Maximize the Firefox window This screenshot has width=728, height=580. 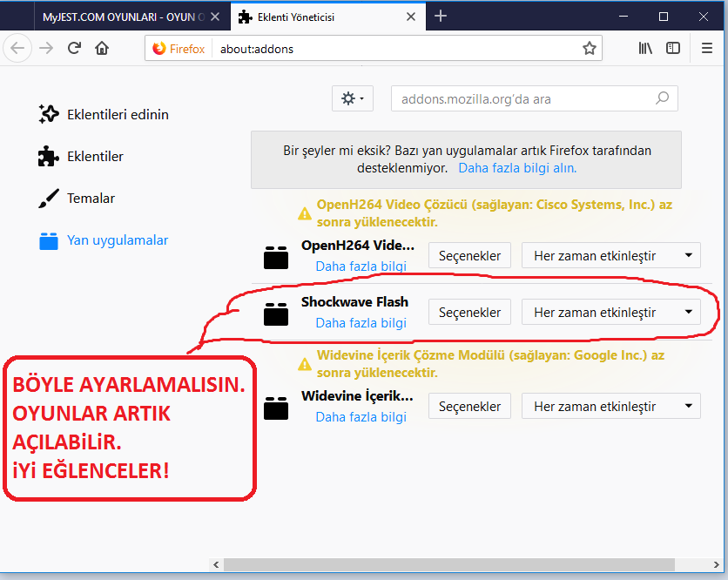tap(664, 17)
